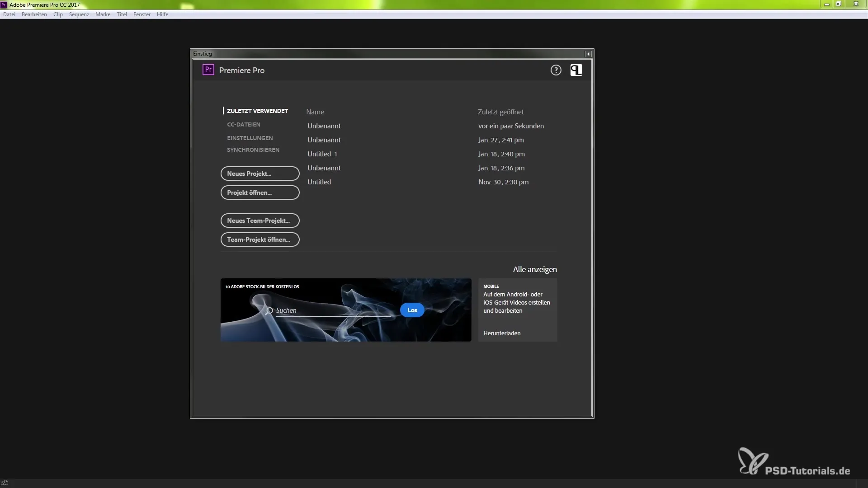Open EINSTELLUNGEN SYNCHRONISIEREN section
Screen dimensions: 868x488
click(253, 144)
